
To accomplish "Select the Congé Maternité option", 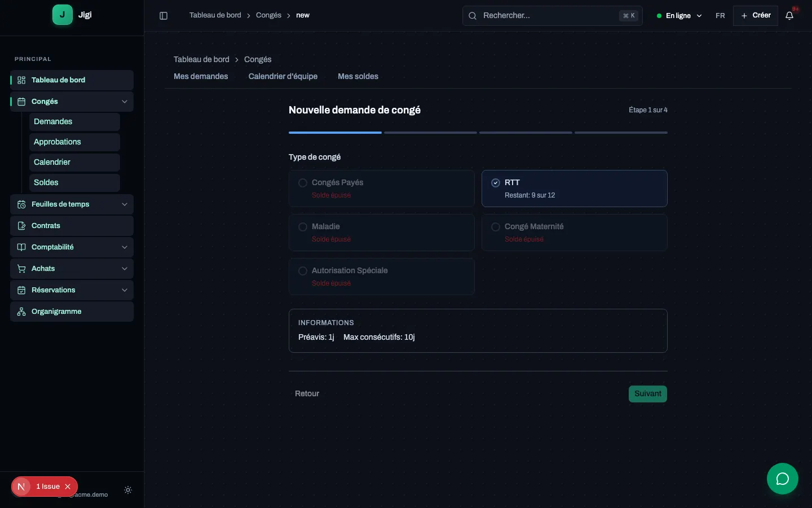I will click(x=575, y=233).
